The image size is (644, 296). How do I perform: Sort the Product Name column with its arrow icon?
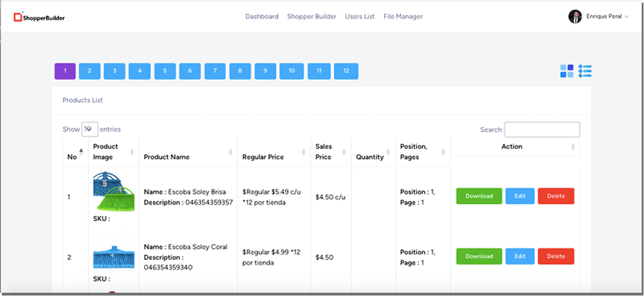(229, 152)
